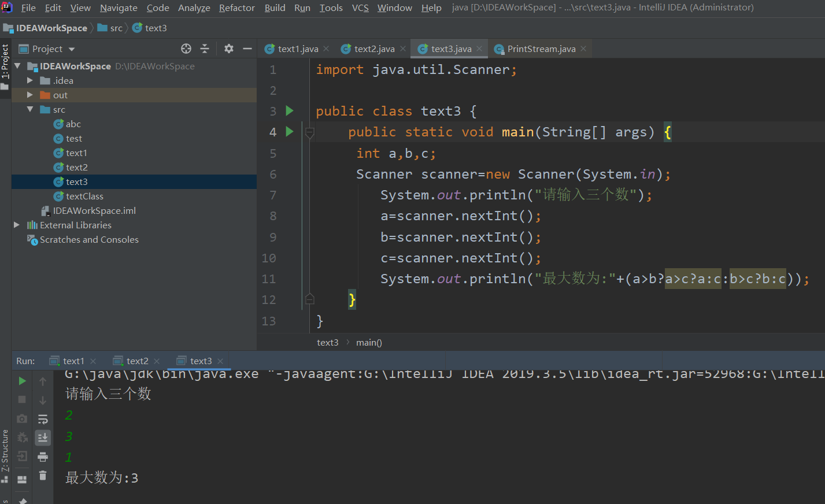The image size is (825, 504).
Task: Click fold end marker at line 12
Action: pyautogui.click(x=310, y=299)
